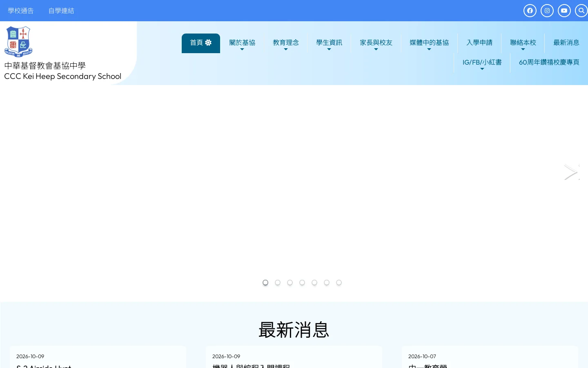Go to the 首頁 home tab
The height and width of the screenshot is (368, 588).
(x=201, y=43)
